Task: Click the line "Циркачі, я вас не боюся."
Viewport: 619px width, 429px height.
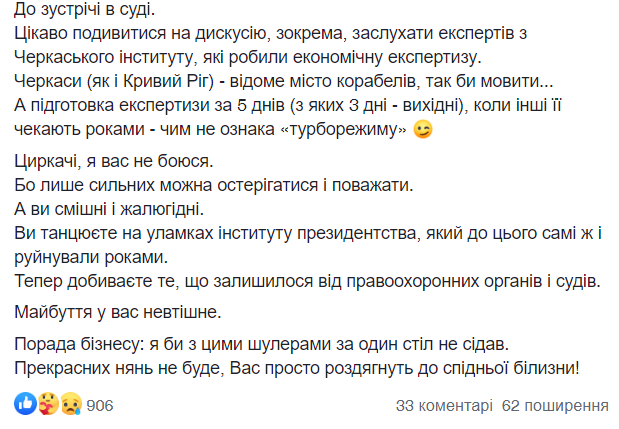Action: tap(116, 161)
